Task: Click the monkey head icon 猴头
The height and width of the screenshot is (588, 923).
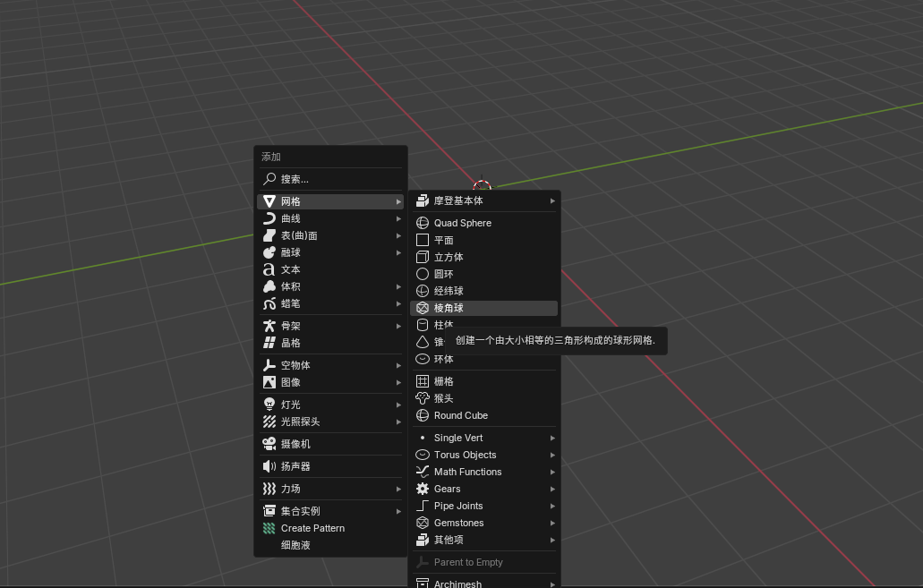Action: tap(422, 398)
